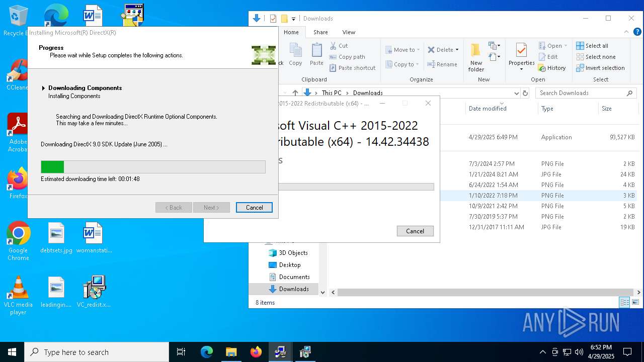Image resolution: width=644 pixels, height=362 pixels.
Task: Click Visual C++ installer progress bar
Action: point(356,187)
